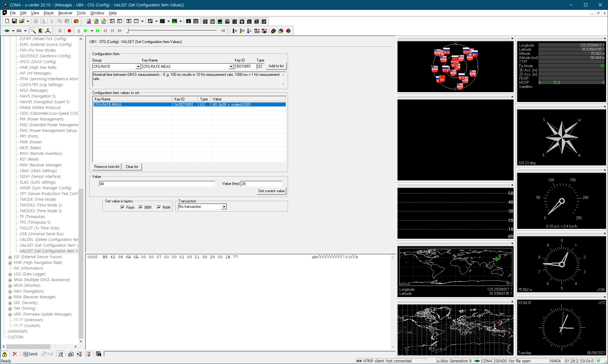Click the Remove from list button
Viewport: 608px width, 364px height.
pos(107,167)
